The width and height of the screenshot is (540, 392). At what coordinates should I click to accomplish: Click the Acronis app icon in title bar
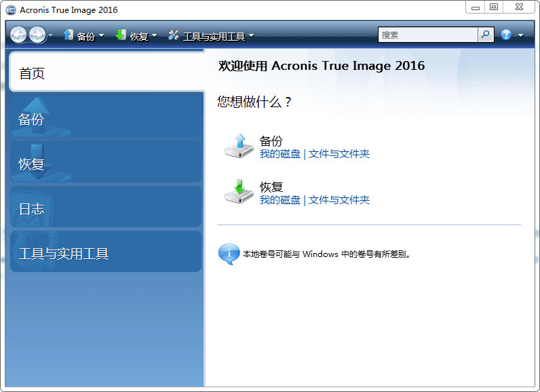point(11,10)
